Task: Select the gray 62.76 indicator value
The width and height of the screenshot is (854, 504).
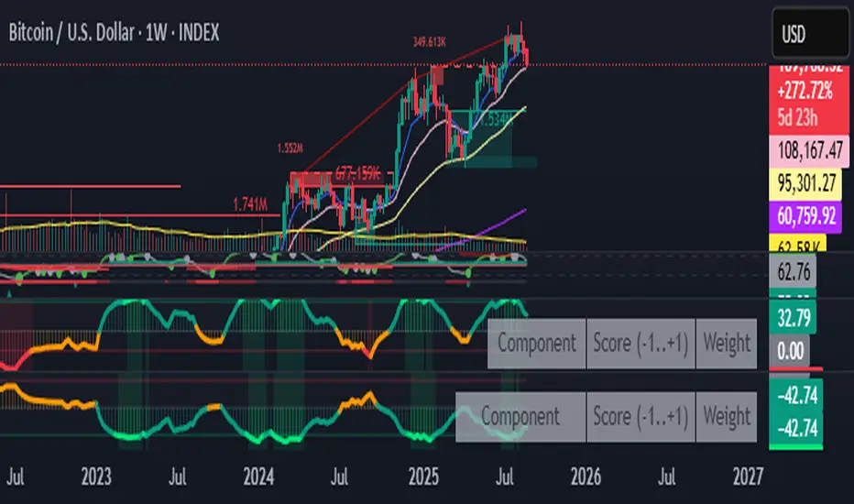Action: [x=793, y=271]
